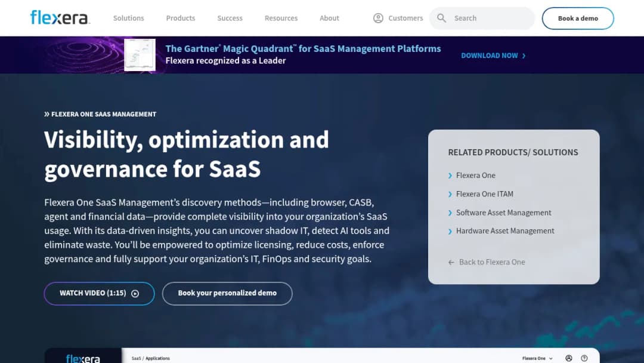This screenshot has height=363, width=644.
Task: Click the Search input field
Action: (x=482, y=18)
